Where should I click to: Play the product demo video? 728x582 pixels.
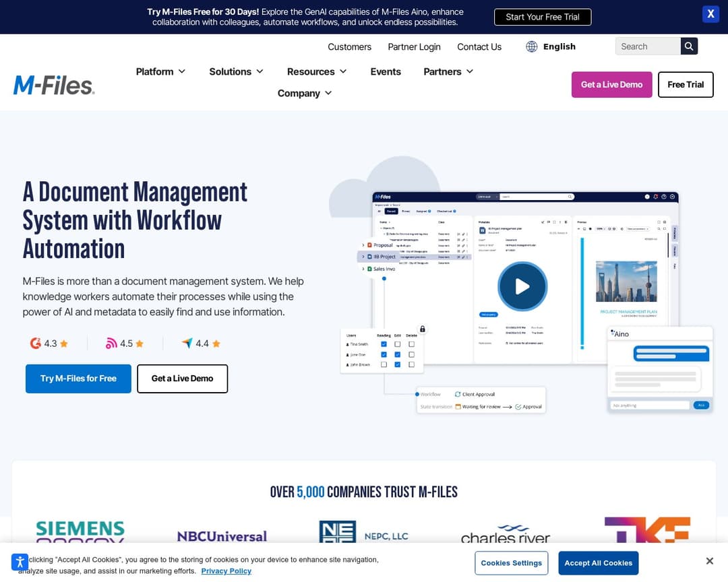coord(522,286)
